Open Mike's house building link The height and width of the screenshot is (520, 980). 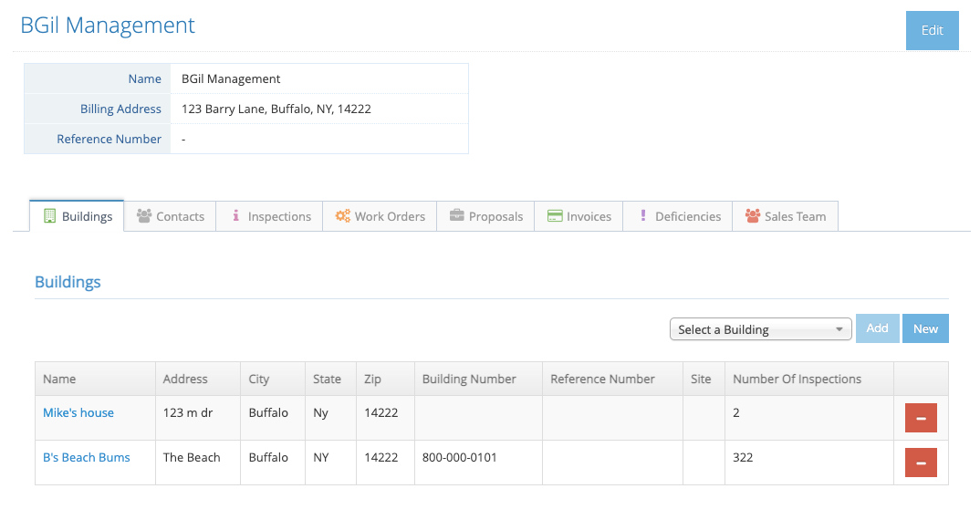point(78,412)
